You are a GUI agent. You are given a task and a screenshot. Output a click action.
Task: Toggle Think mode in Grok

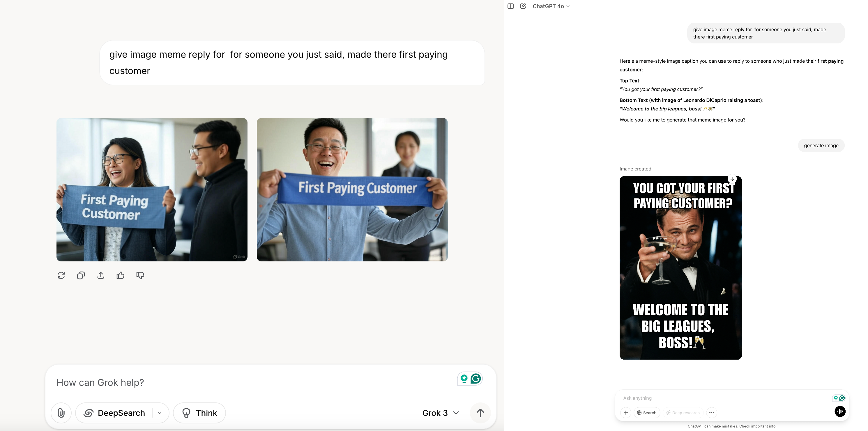click(x=199, y=413)
